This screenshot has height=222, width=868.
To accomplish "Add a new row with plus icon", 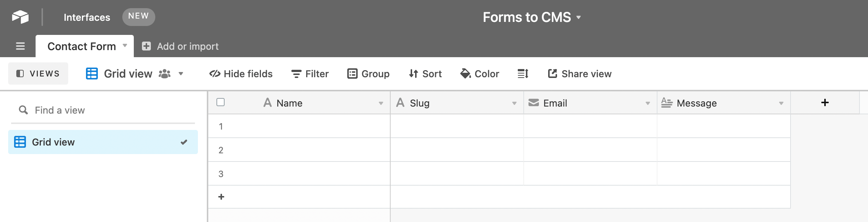I will pos(221,197).
